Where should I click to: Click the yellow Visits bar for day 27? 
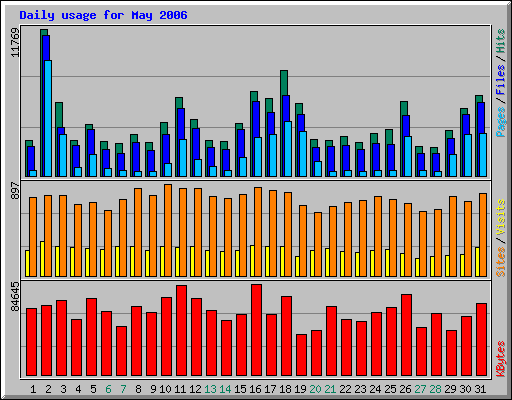click(x=417, y=267)
